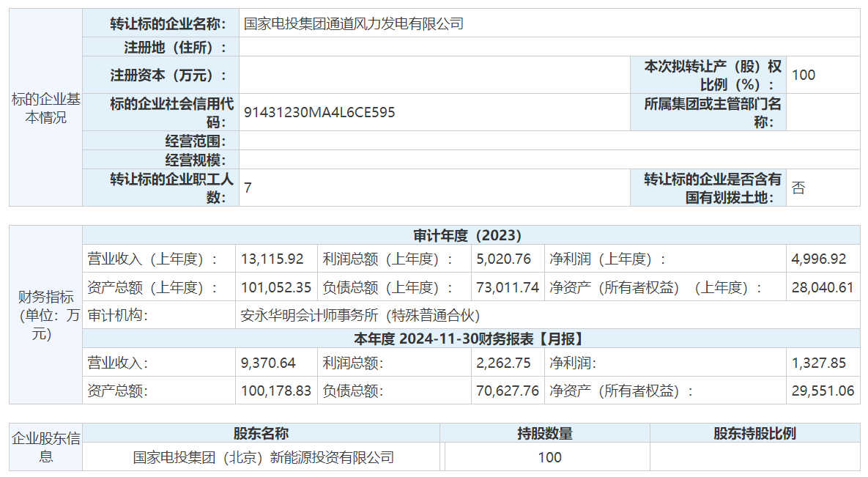Click 所属集团或主管部门名称 label
This screenshot has height=477, width=868.
(713, 112)
